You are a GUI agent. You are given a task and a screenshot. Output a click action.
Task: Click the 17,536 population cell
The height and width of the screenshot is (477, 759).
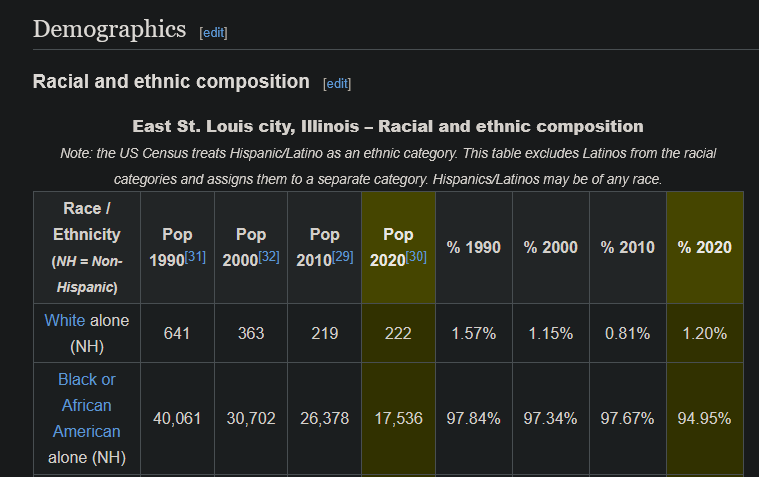point(398,418)
